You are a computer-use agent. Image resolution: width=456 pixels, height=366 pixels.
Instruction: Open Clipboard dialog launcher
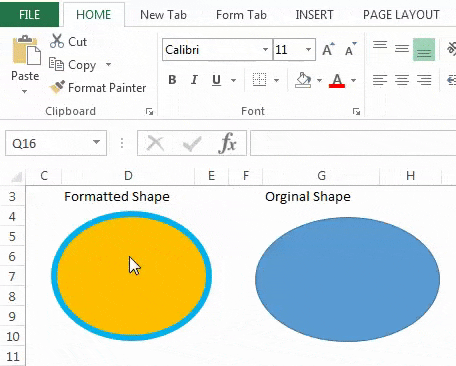click(x=149, y=112)
